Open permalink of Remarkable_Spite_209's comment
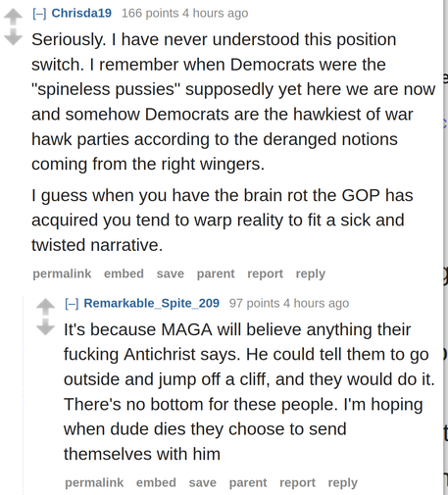This screenshot has height=495, width=448. coord(94,482)
